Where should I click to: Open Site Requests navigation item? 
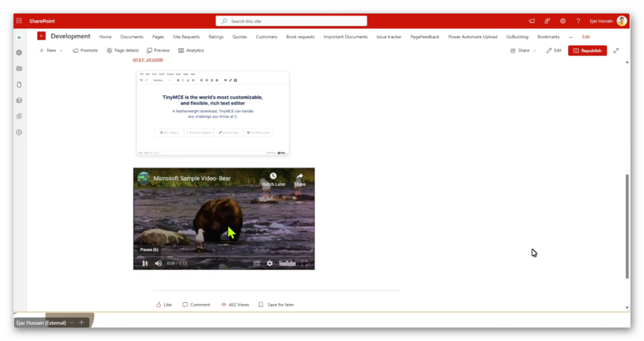186,37
